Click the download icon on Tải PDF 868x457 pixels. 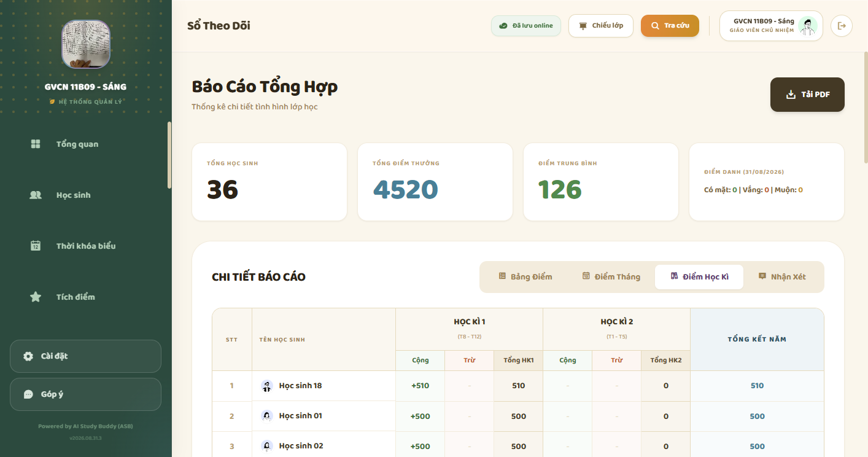click(x=791, y=95)
